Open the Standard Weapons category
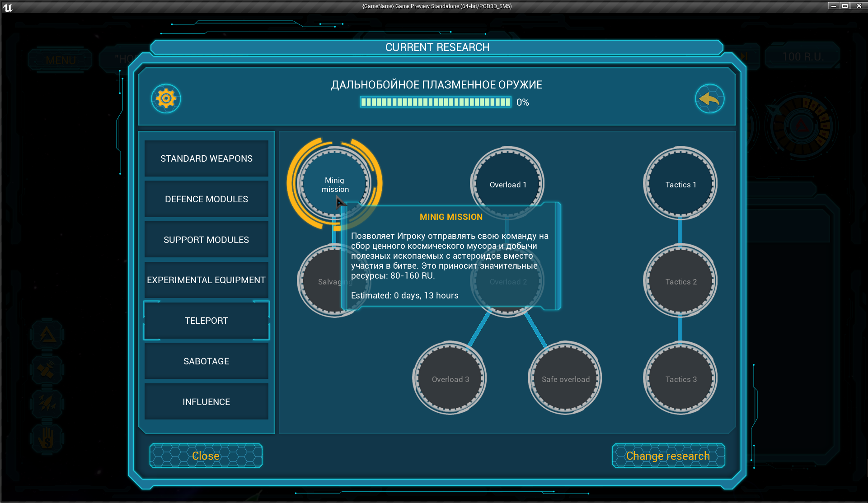Screen dimensions: 868x503 (x=206, y=158)
